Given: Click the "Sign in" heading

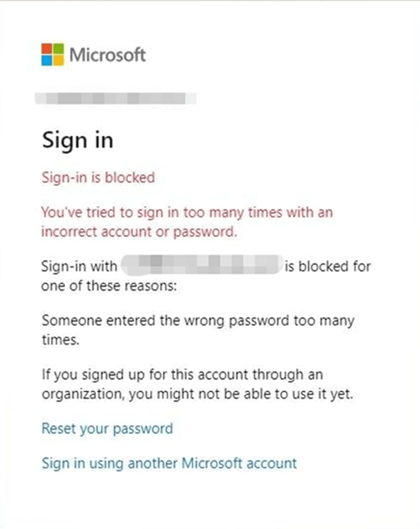Looking at the screenshot, I should [77, 141].
